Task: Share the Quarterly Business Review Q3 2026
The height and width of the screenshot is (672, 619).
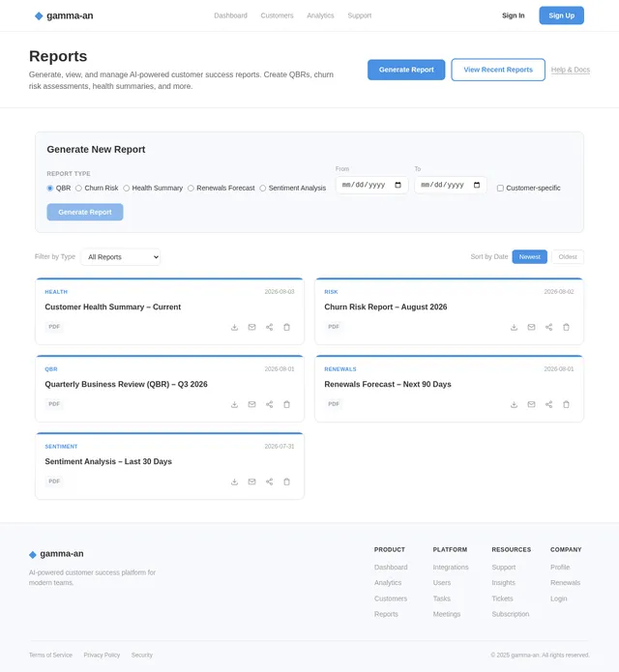Action: coord(269,404)
